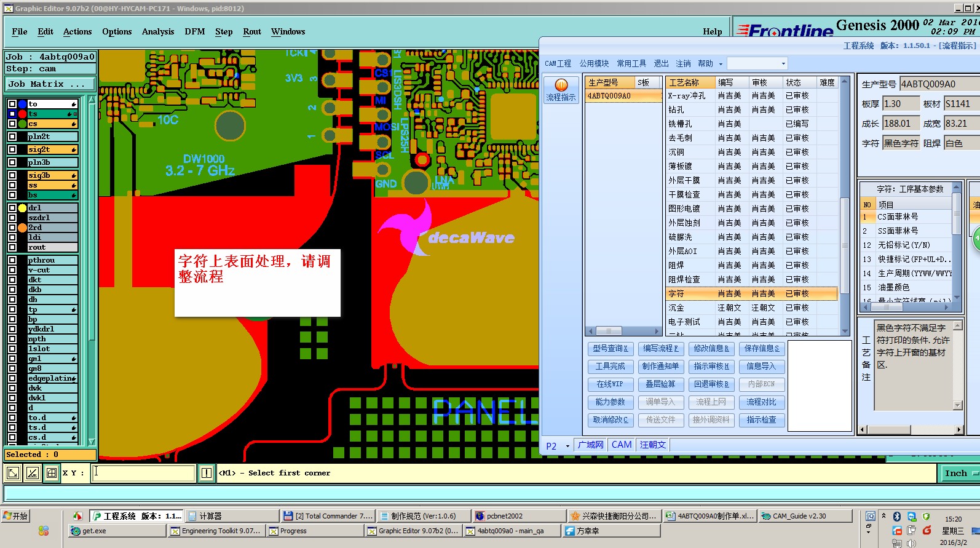The image size is (980, 548).
Task: Click the process table scroll-down arrow
Action: 845,332
